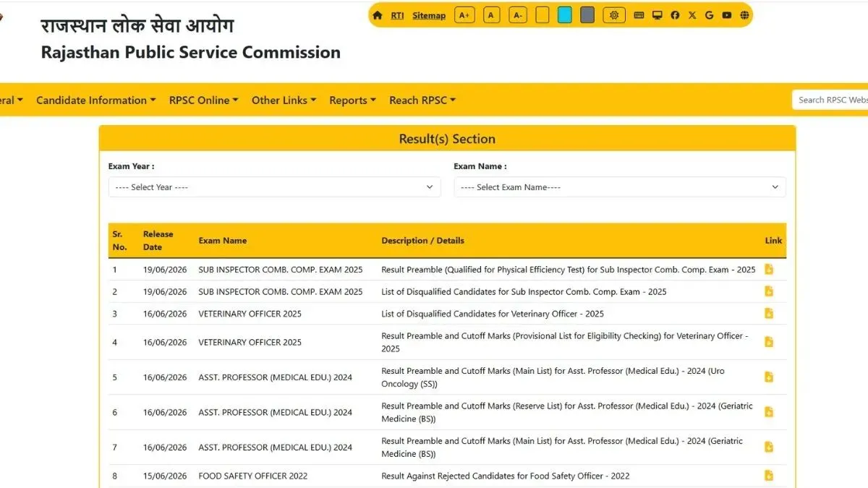The image size is (868, 488).
Task: Click 'Result Against Rejected Candidates for Food Safety Officer' text
Action: point(506,476)
